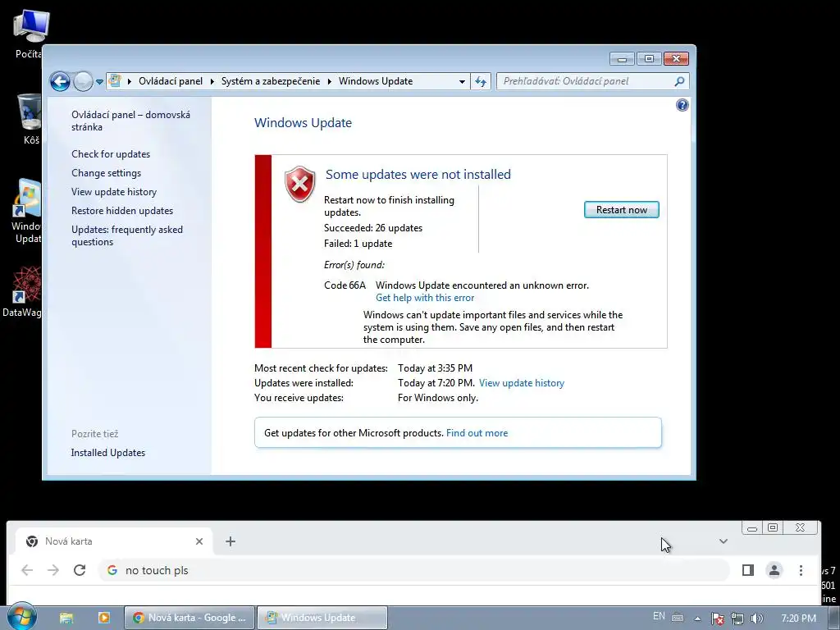Viewport: 840px width, 630px height.
Task: Click the Control Panel icon in address bar
Action: [x=115, y=81]
